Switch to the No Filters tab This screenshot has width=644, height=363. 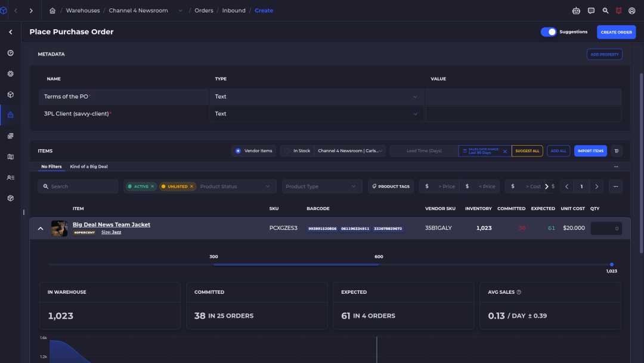coord(51,167)
